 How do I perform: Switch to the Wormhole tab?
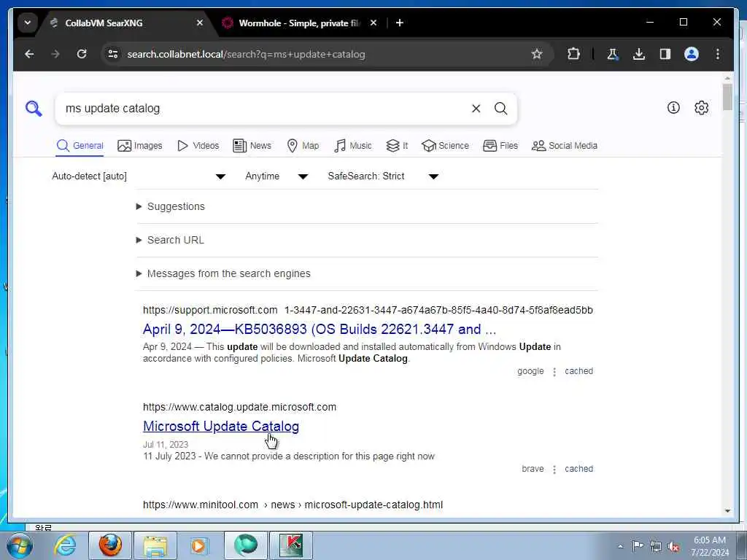tap(300, 23)
